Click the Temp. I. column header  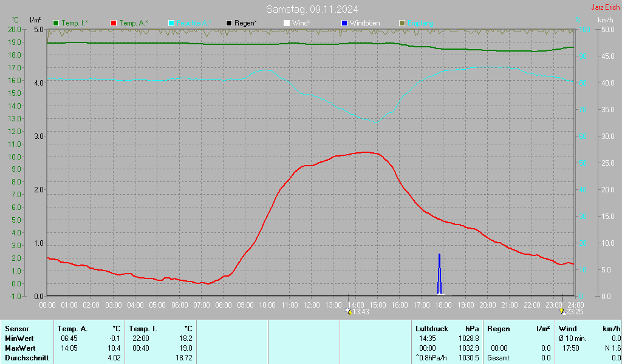(x=143, y=329)
